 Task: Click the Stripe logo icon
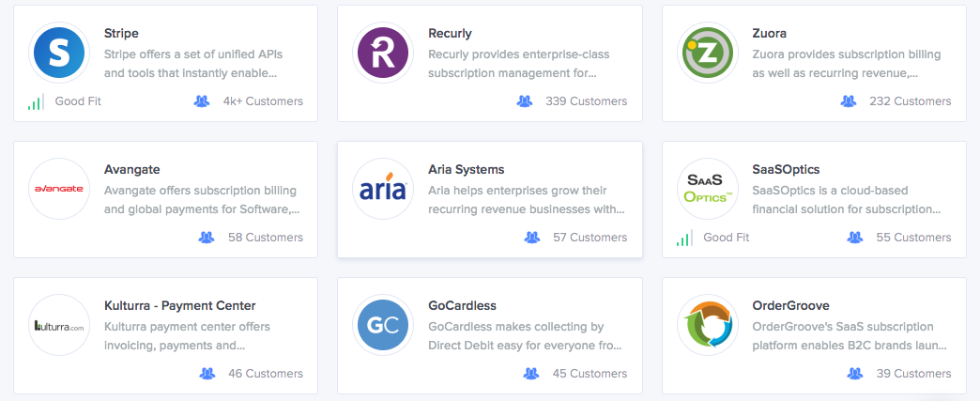(x=59, y=53)
